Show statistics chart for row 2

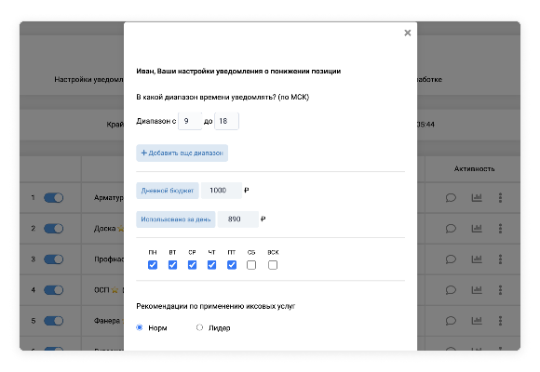tap(477, 228)
